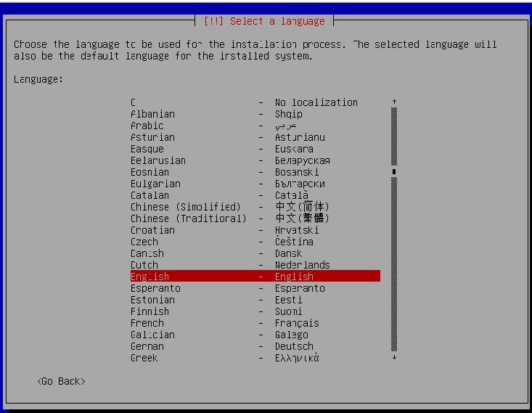This screenshot has height=413, width=532.
Task: Choose the Belarusian language row
Action: 255,160
